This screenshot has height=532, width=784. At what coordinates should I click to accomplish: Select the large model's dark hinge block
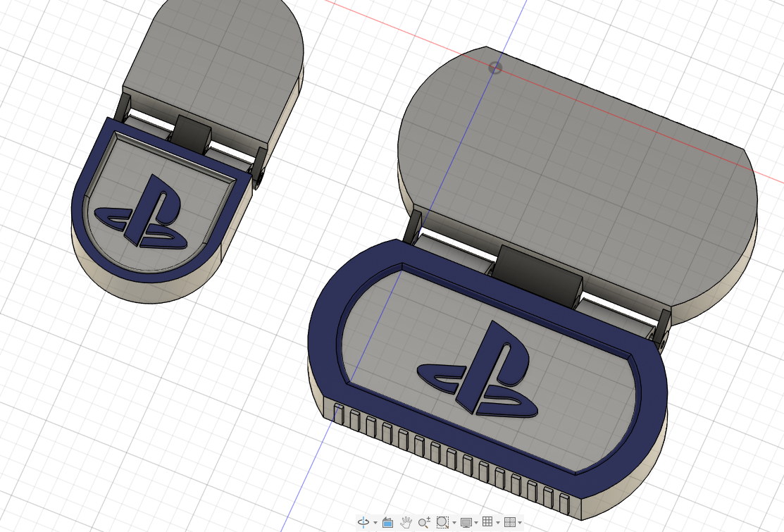(539, 275)
